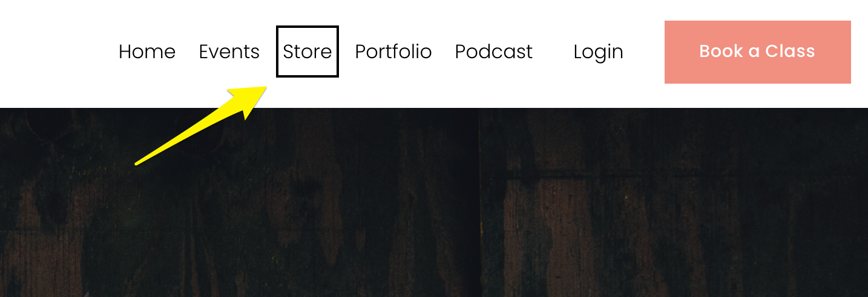Open the Home page link
The height and width of the screenshot is (297, 868).
point(147,52)
